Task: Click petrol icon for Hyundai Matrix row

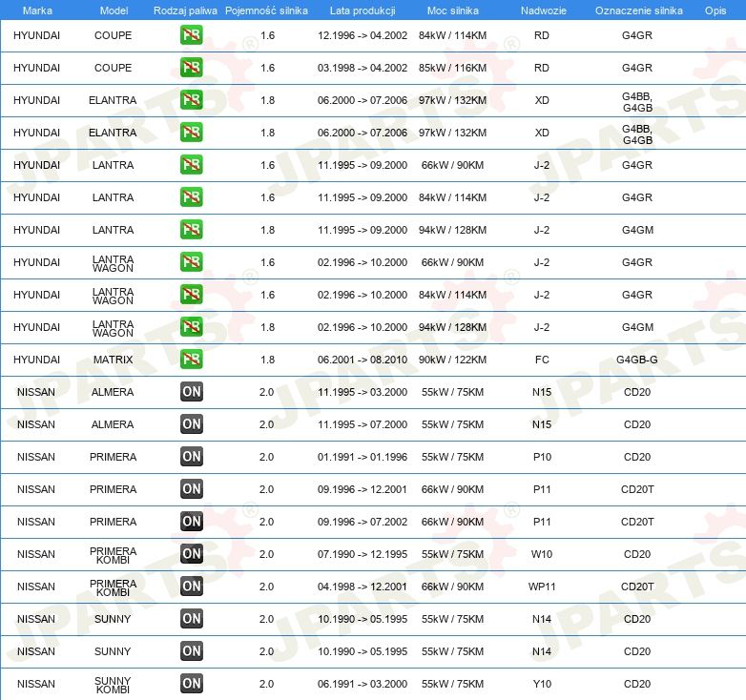Action: (x=191, y=359)
